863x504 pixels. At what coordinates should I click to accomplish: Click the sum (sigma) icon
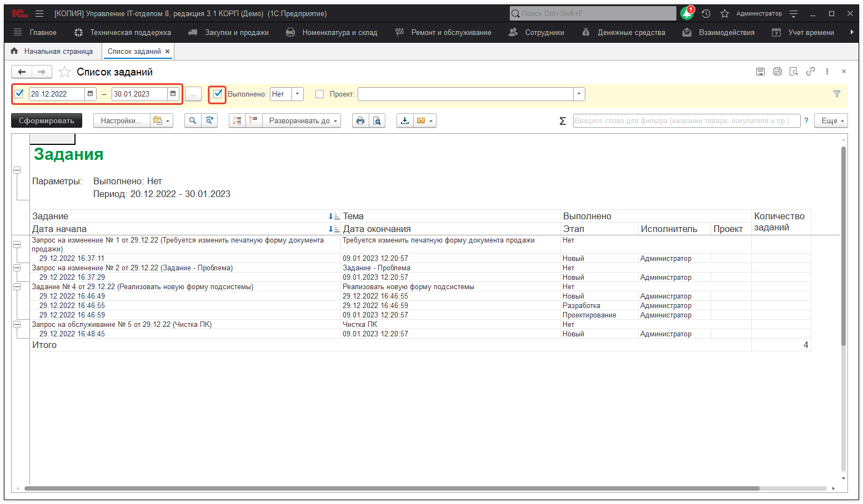click(563, 121)
